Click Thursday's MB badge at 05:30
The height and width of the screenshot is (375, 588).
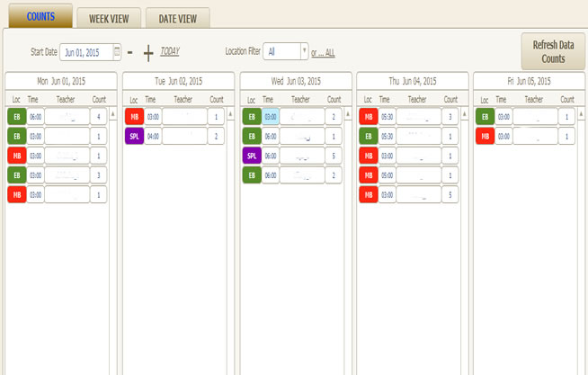(x=369, y=117)
